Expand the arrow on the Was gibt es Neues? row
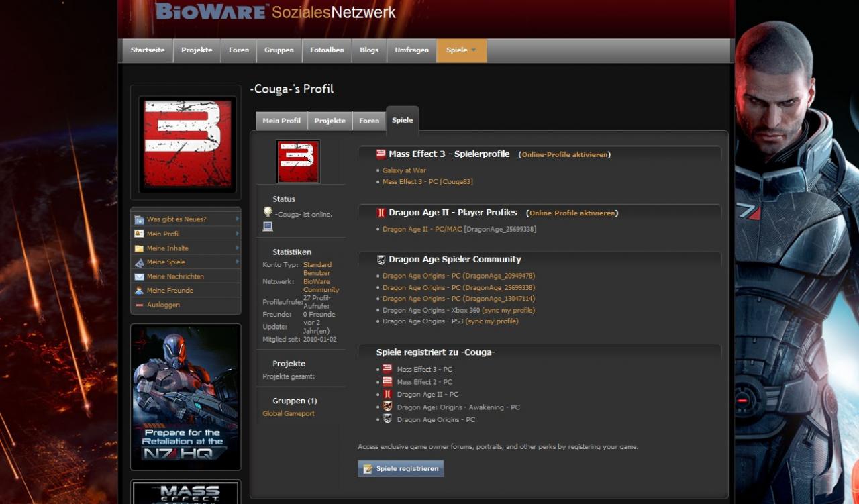 [238, 219]
